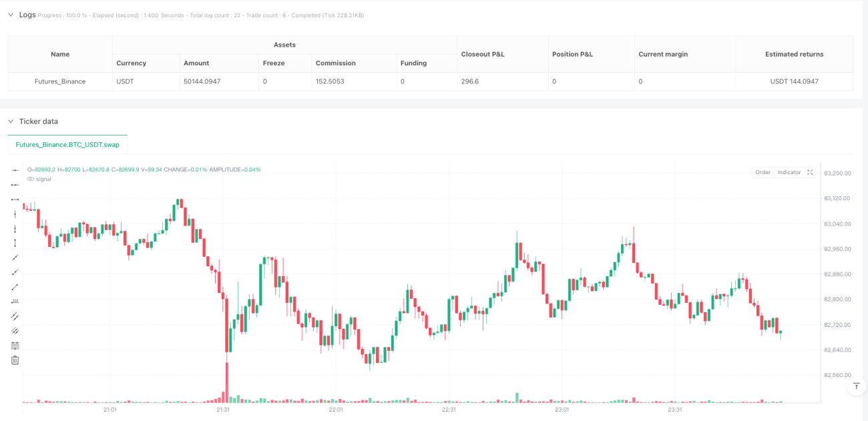The width and height of the screenshot is (868, 421).
Task: Open the Order chart button
Action: point(763,172)
